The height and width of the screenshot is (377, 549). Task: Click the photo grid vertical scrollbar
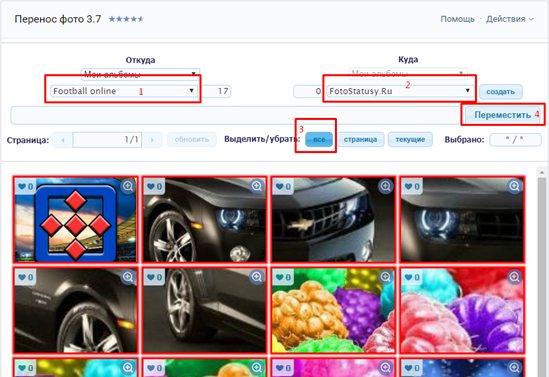coord(541,272)
